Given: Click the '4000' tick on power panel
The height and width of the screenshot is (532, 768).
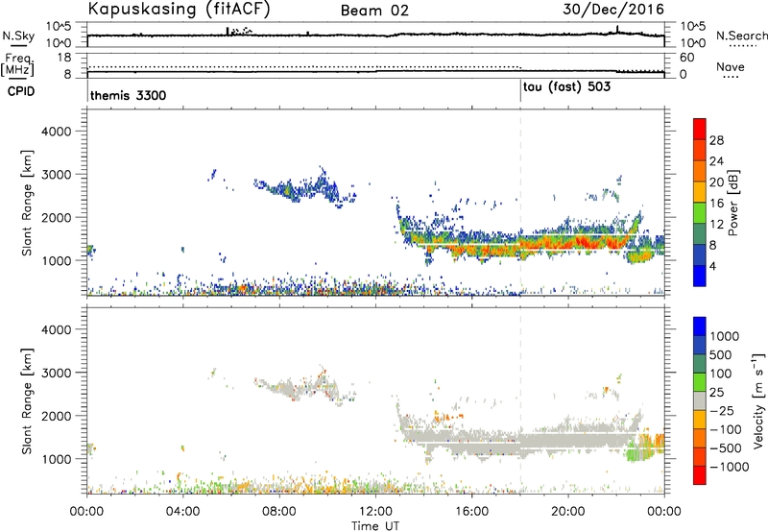Looking at the screenshot, I should coord(56,132).
